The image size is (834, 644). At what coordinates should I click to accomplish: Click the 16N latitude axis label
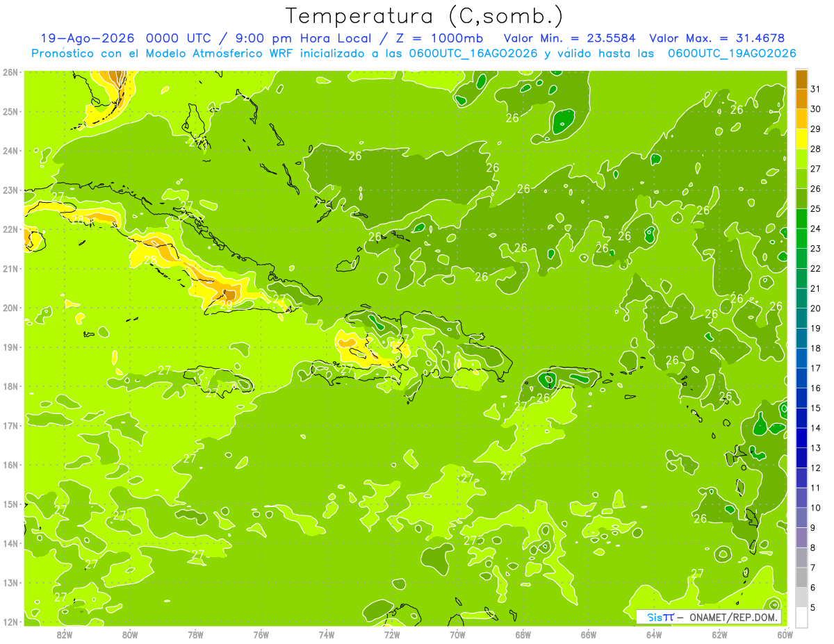click(x=10, y=465)
